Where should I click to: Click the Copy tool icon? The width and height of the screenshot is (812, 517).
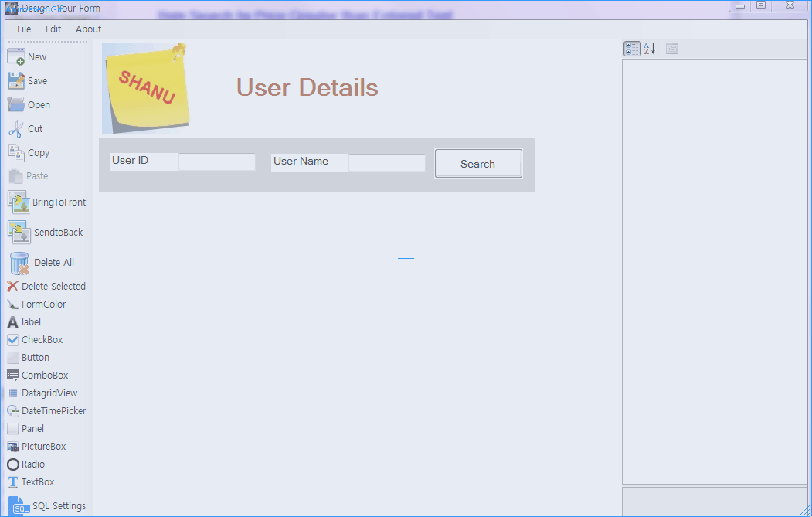(x=16, y=153)
